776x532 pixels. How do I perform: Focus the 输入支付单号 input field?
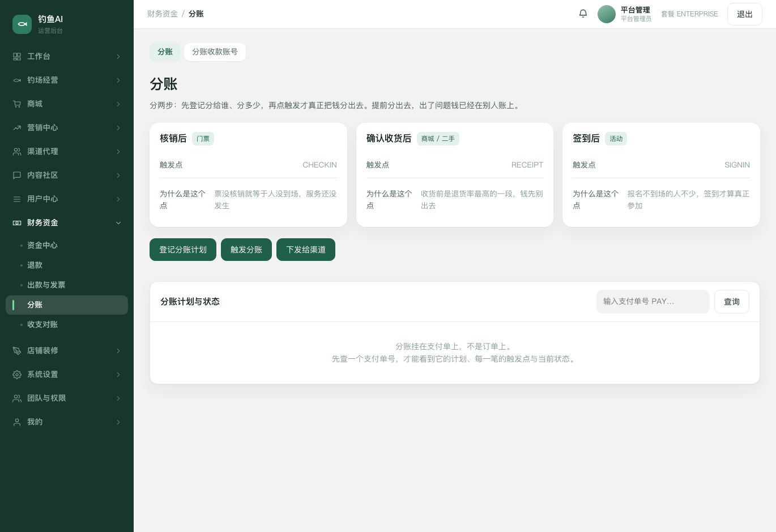point(653,302)
